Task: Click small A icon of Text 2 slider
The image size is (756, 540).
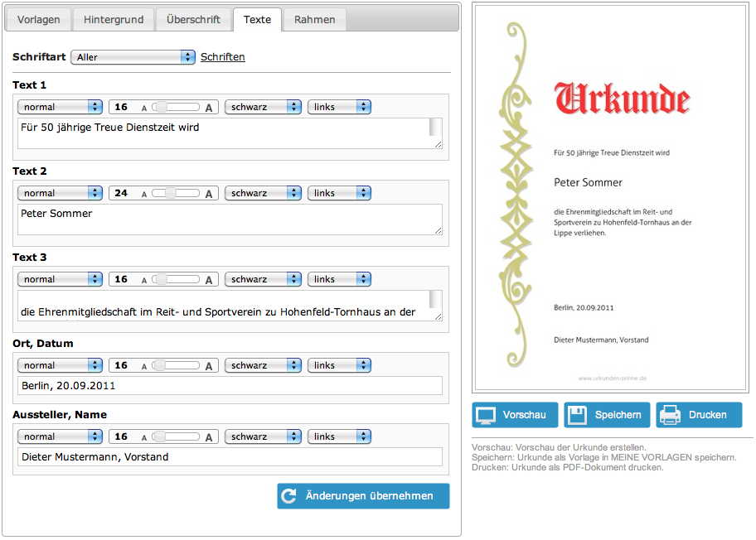Action: [143, 195]
